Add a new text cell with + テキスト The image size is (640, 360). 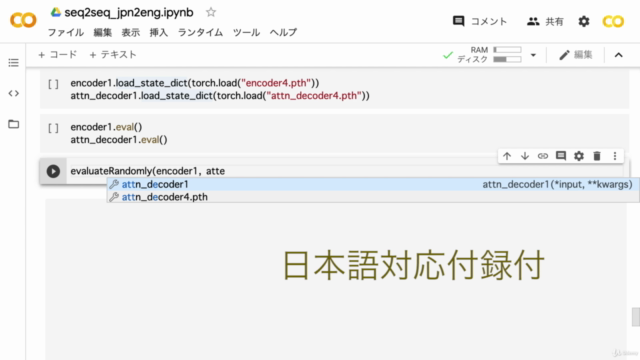(x=113, y=55)
